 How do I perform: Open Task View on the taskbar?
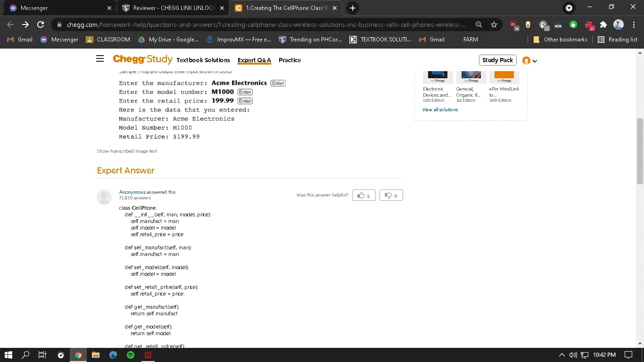[42, 355]
